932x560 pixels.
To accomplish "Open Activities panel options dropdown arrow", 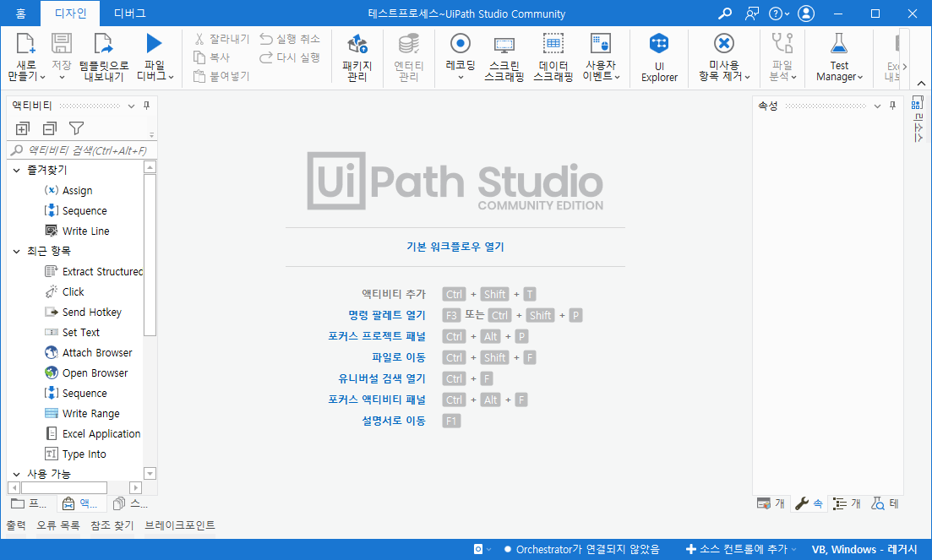I will click(x=131, y=106).
